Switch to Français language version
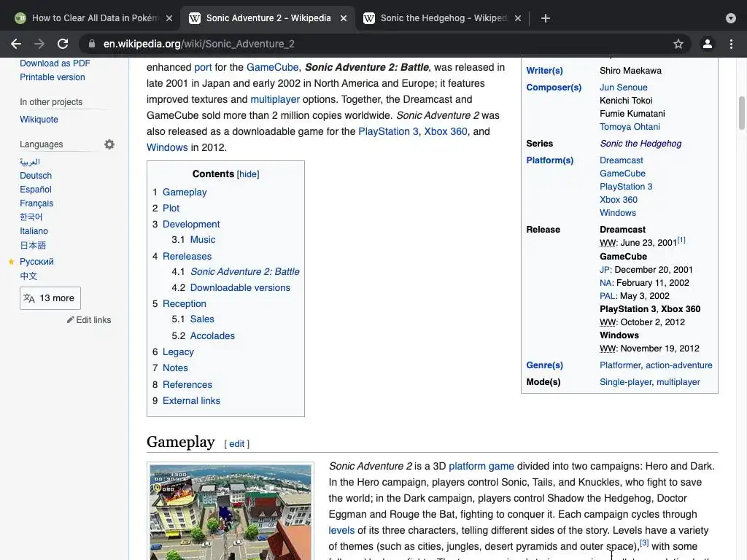Viewport: 747px width, 560px height. (x=36, y=203)
